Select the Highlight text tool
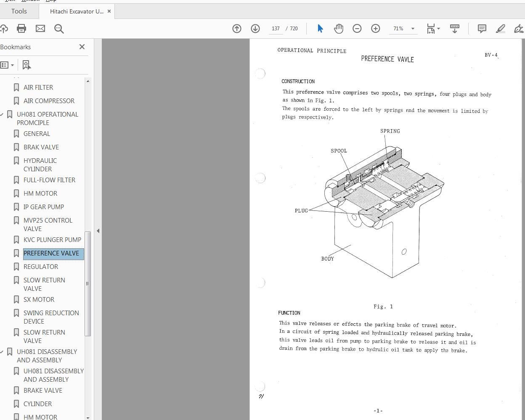 (x=500, y=28)
